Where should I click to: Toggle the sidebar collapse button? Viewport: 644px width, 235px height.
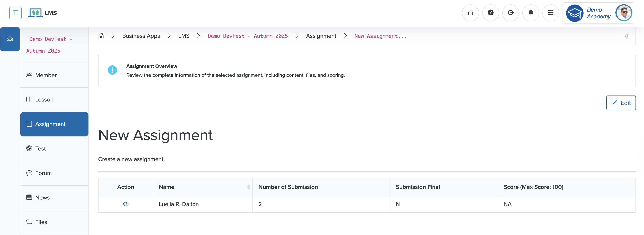15,13
